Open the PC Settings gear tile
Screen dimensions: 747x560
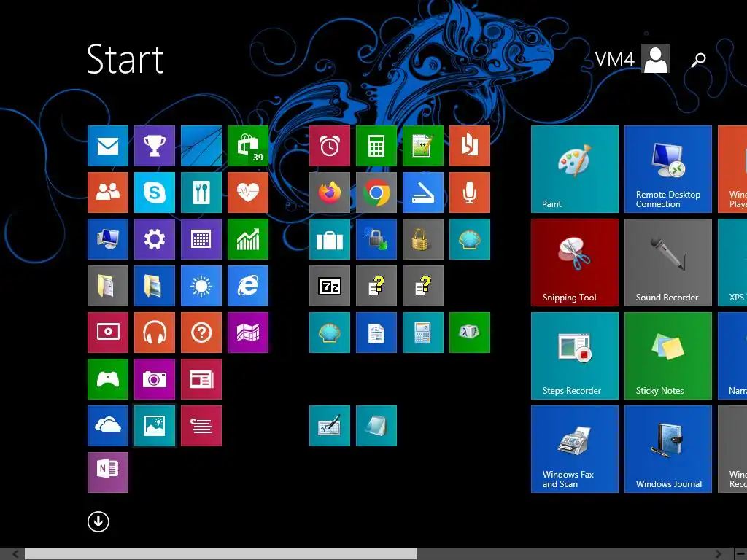pos(155,239)
